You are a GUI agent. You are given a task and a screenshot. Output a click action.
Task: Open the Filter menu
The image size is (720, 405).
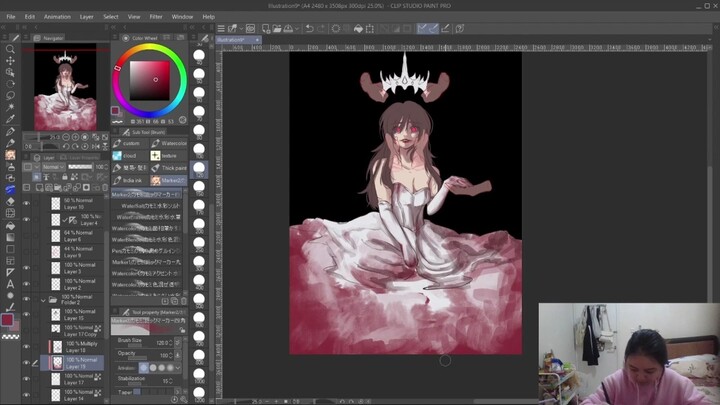156,17
